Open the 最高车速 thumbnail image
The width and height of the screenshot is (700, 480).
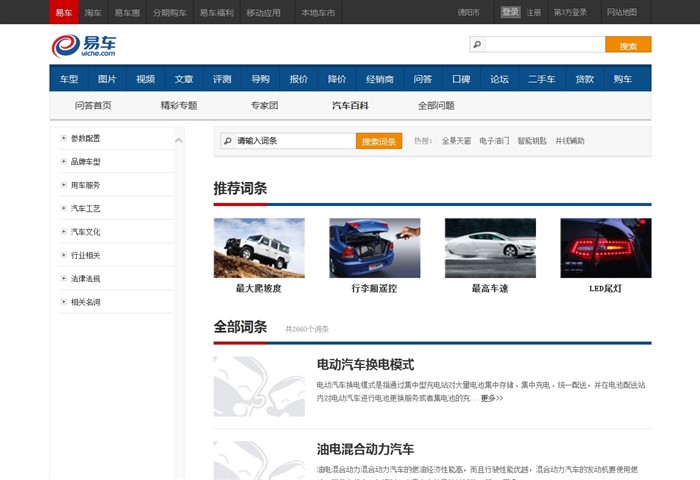point(490,248)
